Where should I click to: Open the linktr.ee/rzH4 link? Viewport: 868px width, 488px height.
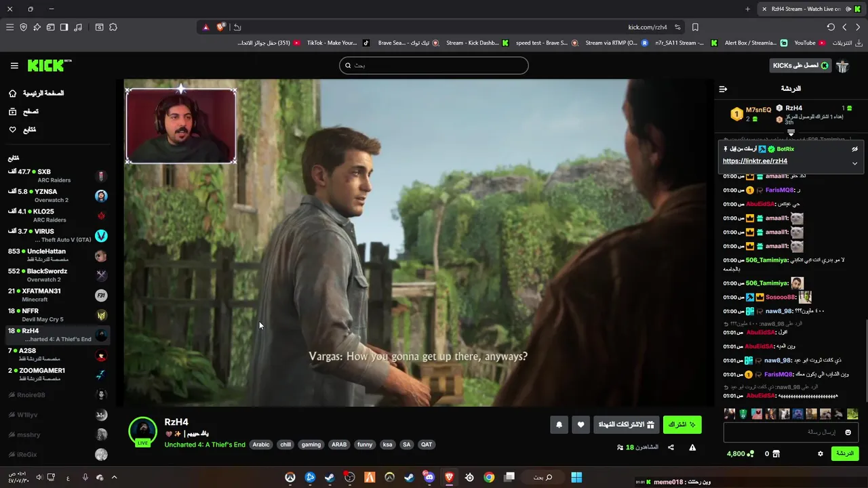click(755, 161)
